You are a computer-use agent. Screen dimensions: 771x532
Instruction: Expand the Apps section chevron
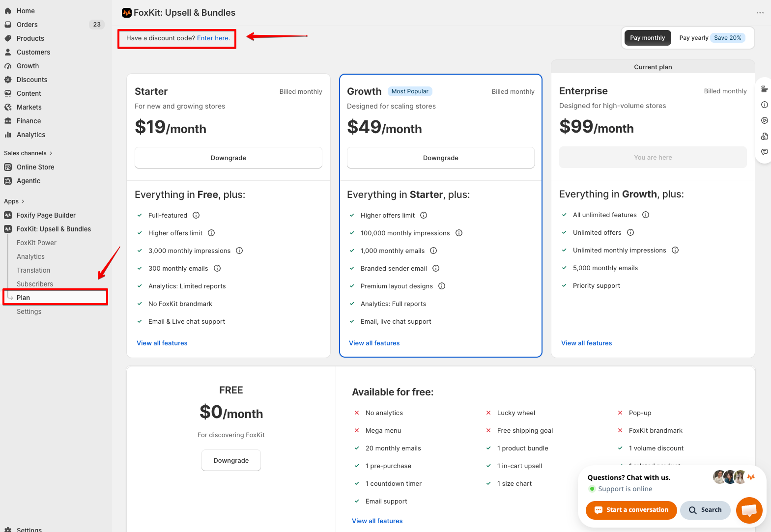pyautogui.click(x=23, y=201)
